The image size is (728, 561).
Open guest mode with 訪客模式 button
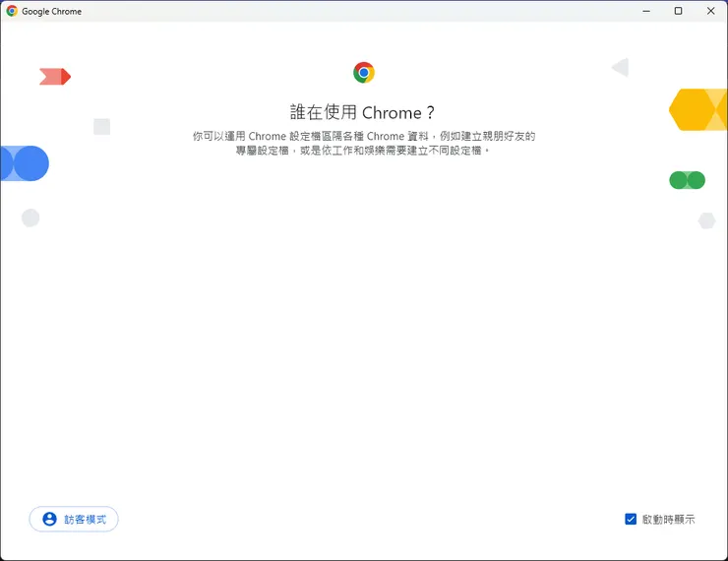(74, 519)
